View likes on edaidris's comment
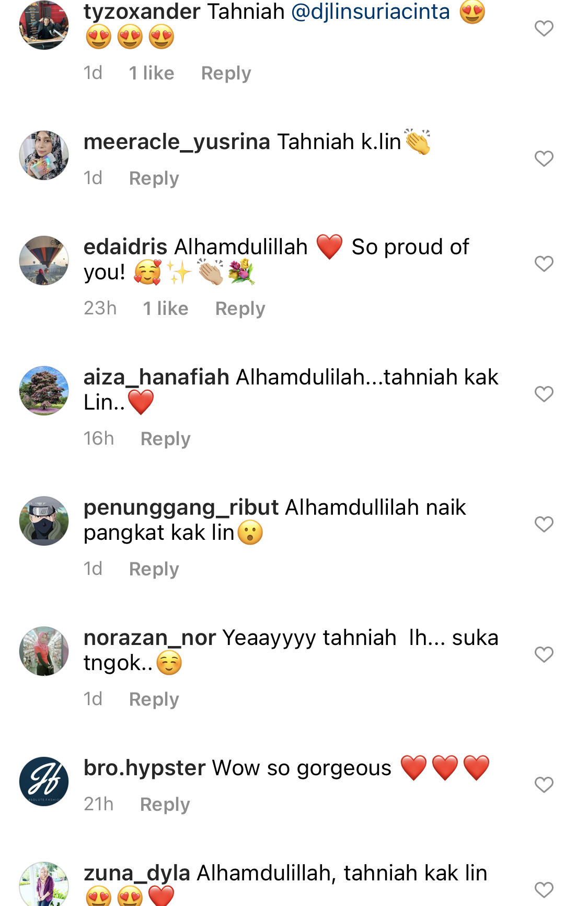 [165, 309]
